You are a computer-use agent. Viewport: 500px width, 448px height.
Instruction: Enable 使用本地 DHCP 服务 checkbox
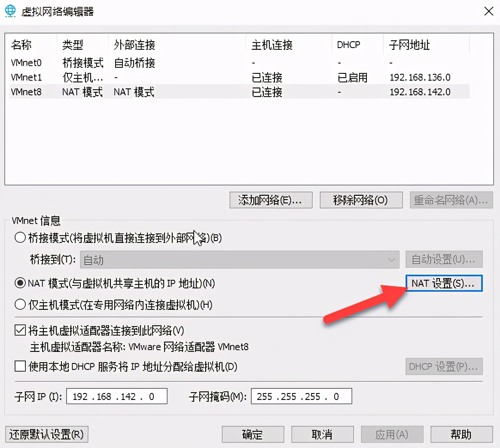click(x=20, y=367)
